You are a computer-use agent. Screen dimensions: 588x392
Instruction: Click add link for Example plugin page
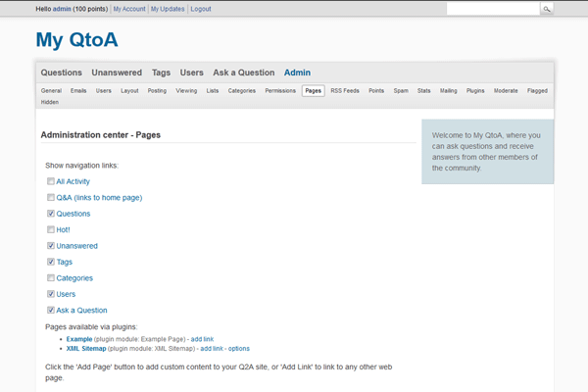[x=202, y=338]
